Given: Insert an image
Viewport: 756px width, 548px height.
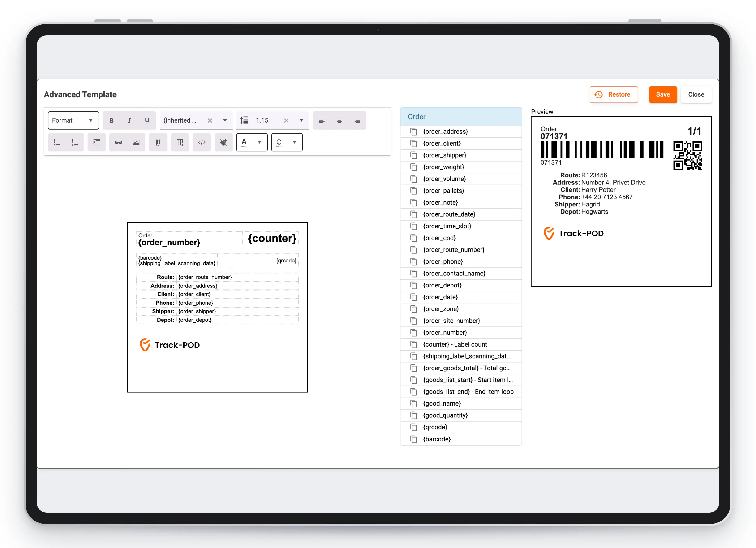Looking at the screenshot, I should point(136,142).
